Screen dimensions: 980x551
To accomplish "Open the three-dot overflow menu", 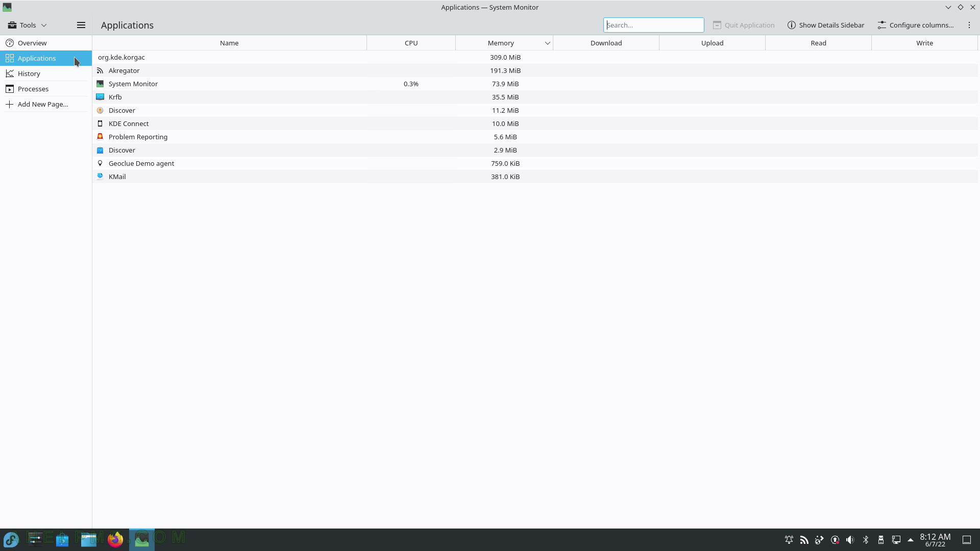I will point(969,25).
